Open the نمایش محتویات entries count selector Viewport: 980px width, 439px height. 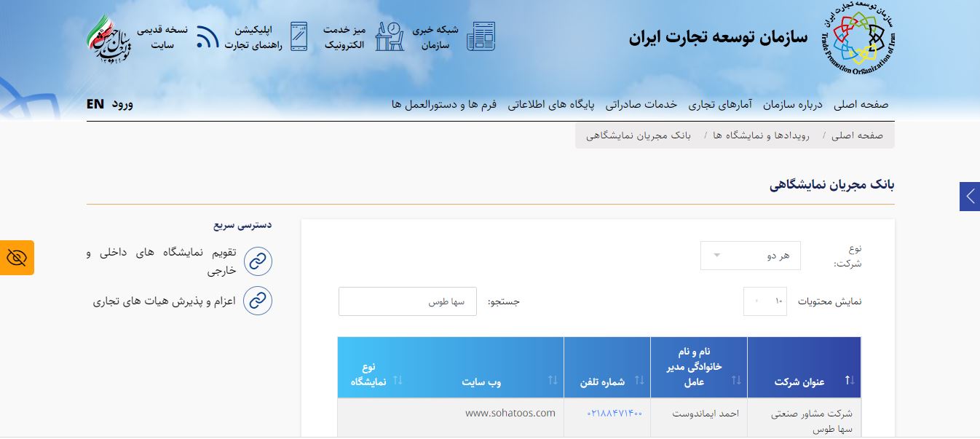coord(765,301)
